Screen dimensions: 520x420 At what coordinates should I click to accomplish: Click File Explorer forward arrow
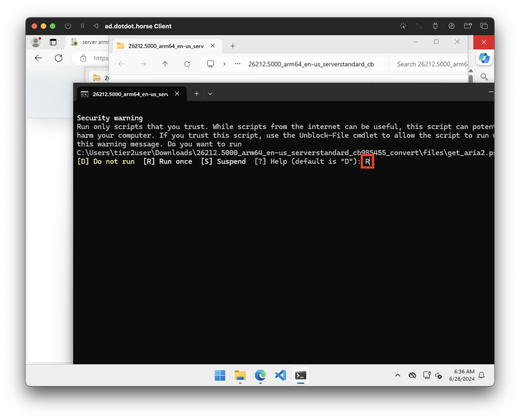tap(143, 64)
